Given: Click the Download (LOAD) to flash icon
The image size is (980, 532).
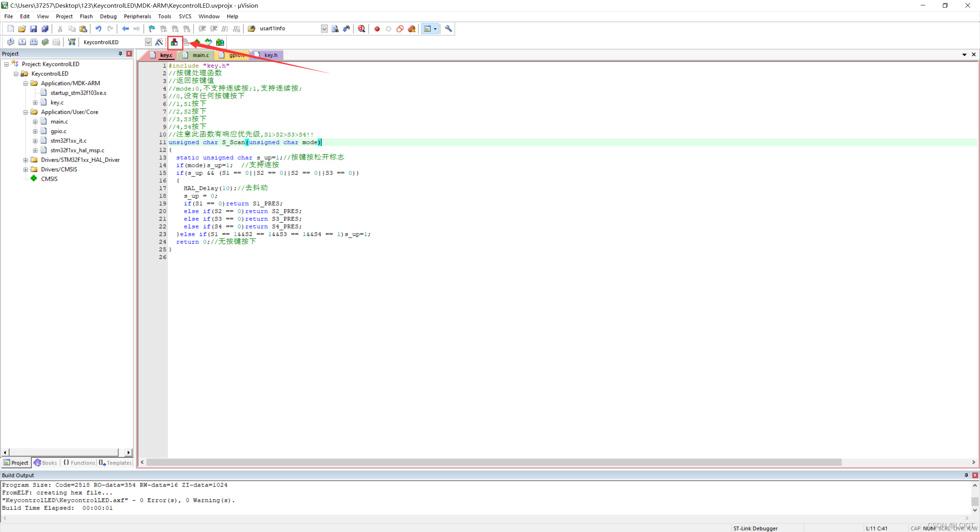Looking at the screenshot, I should (x=72, y=42).
